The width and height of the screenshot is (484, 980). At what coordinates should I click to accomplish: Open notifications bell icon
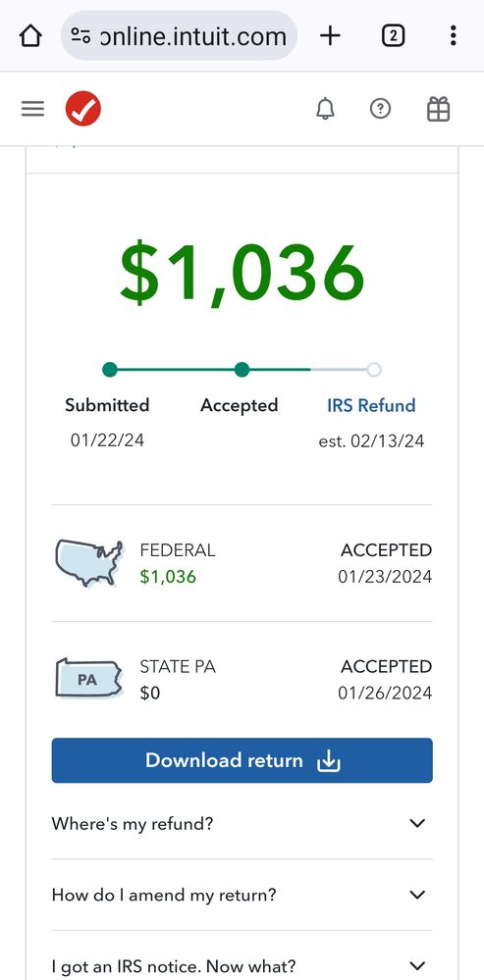(325, 109)
